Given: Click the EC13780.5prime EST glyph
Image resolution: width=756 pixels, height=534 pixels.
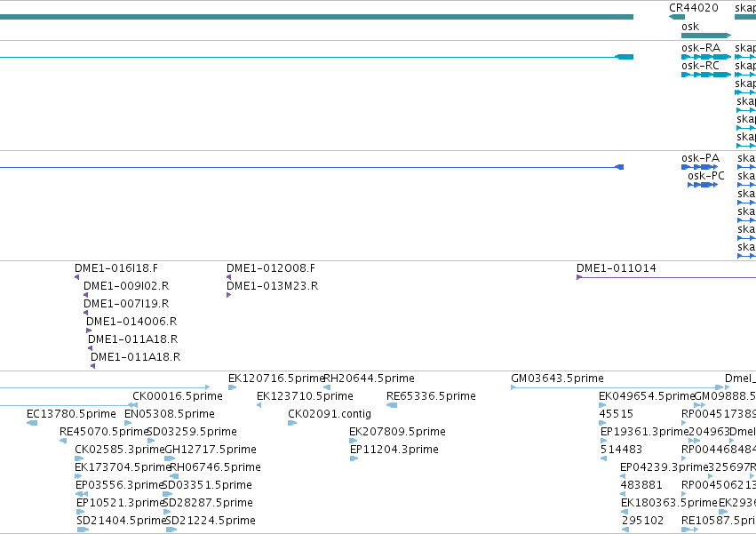Looking at the screenshot, I should [x=32, y=423].
